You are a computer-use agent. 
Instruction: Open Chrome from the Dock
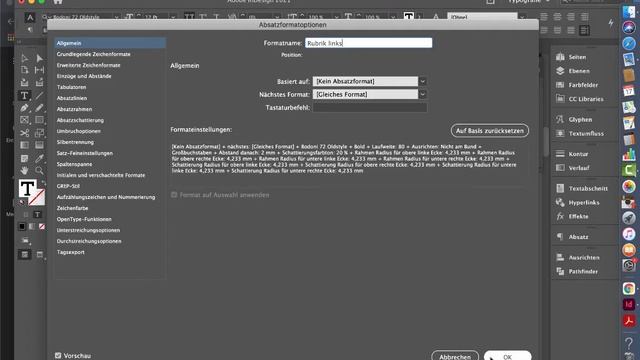click(629, 289)
